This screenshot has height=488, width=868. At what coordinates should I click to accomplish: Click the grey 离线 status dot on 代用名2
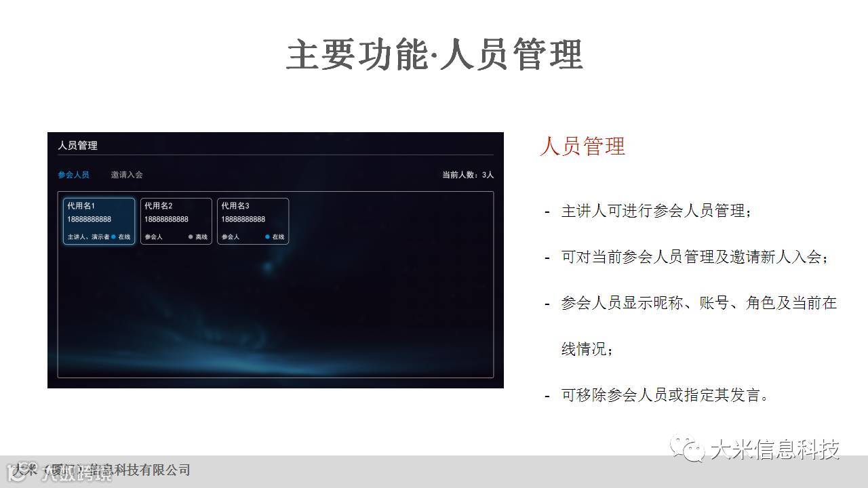pyautogui.click(x=191, y=237)
